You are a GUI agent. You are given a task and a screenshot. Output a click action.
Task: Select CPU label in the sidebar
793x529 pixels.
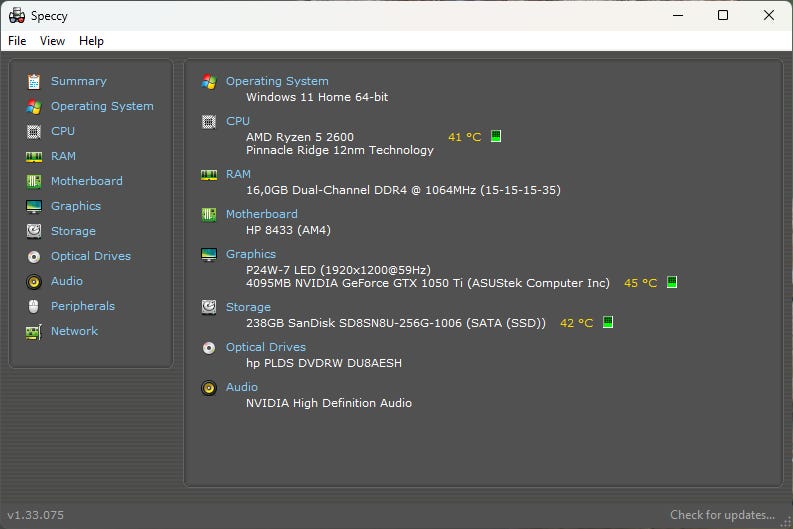click(x=63, y=131)
